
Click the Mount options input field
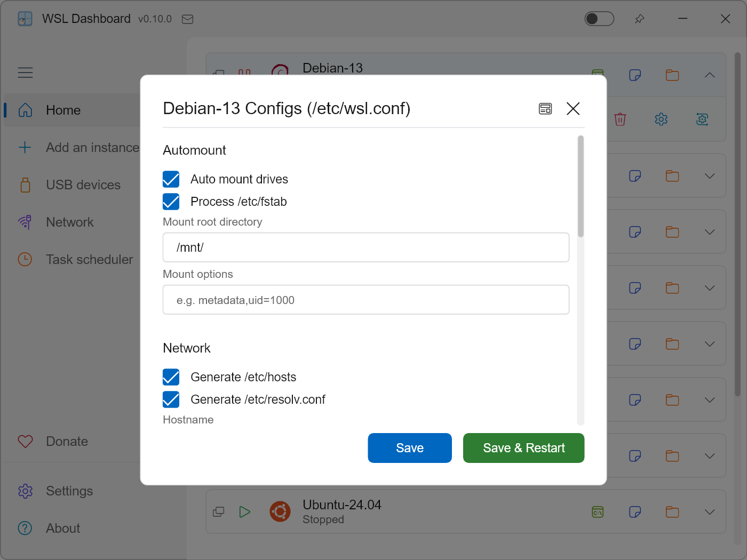coord(366,300)
